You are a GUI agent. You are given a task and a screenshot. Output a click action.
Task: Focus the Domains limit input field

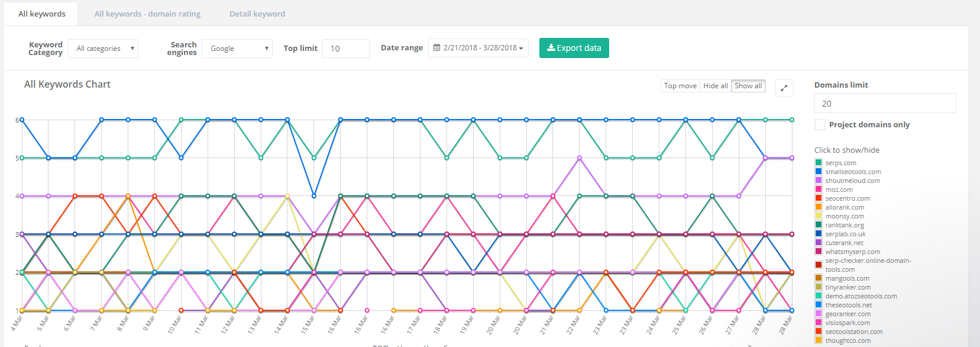(x=885, y=103)
